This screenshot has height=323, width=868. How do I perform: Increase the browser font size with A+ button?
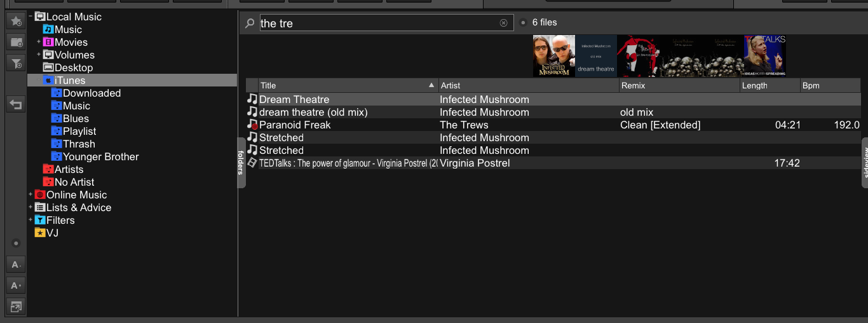click(15, 285)
